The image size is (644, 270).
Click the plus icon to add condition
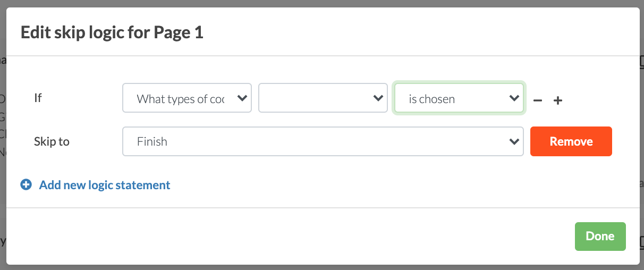pyautogui.click(x=558, y=100)
